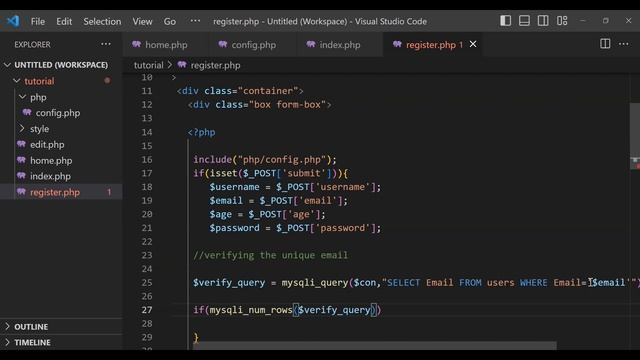Open the Edit menu
The width and height of the screenshot is (640, 360).
[64, 21]
